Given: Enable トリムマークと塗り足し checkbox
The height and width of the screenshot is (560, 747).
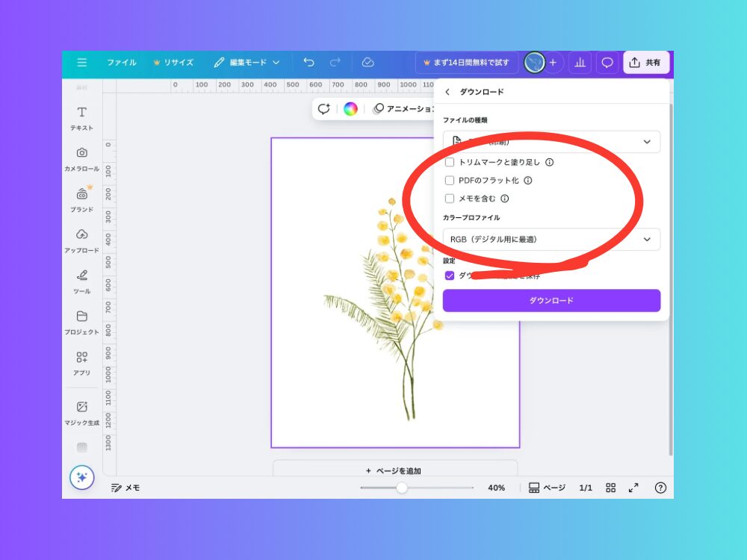Looking at the screenshot, I should tap(450, 162).
